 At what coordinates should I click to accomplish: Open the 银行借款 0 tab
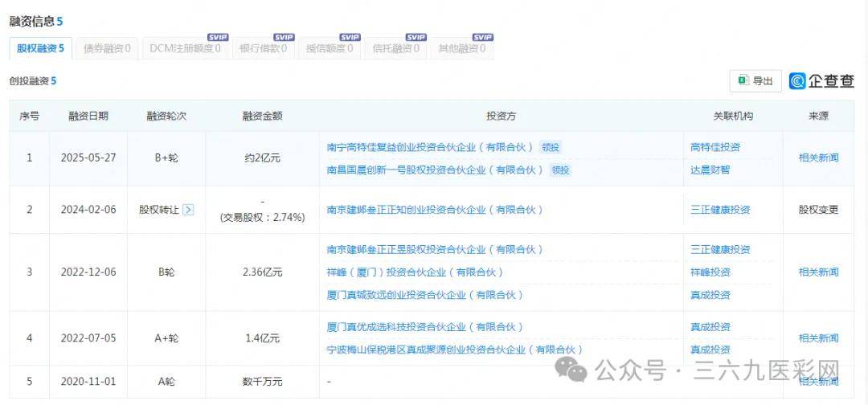coord(263,49)
